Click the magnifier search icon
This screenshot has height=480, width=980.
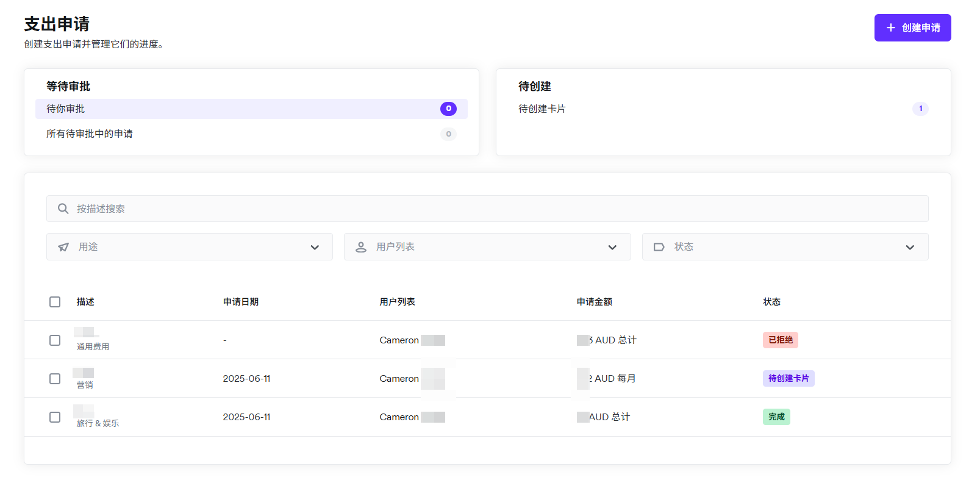[63, 209]
